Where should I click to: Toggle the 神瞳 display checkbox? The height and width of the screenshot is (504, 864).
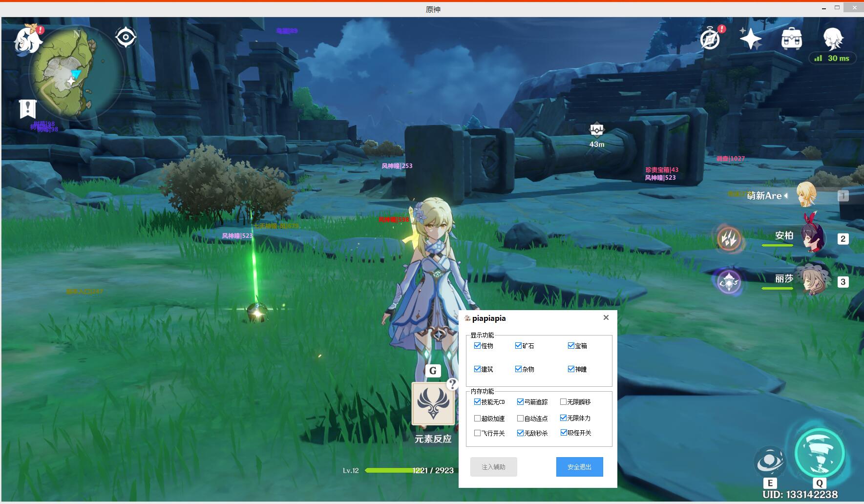[571, 369]
